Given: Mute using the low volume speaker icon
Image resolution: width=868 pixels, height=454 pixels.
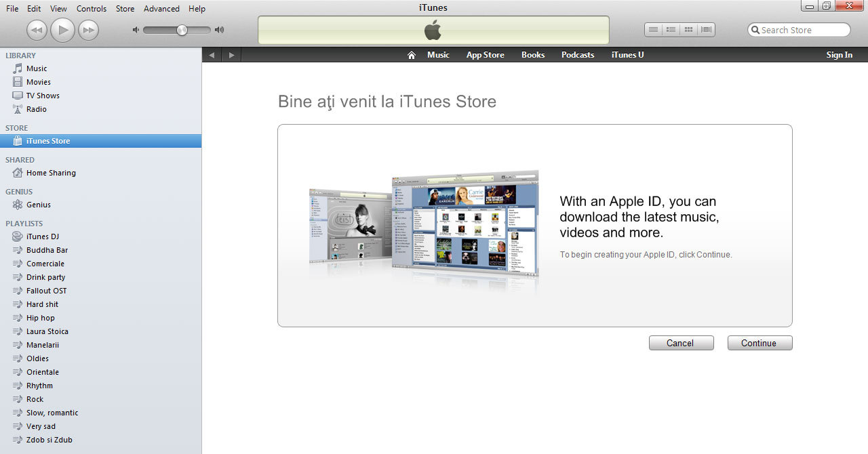Looking at the screenshot, I should pyautogui.click(x=136, y=30).
